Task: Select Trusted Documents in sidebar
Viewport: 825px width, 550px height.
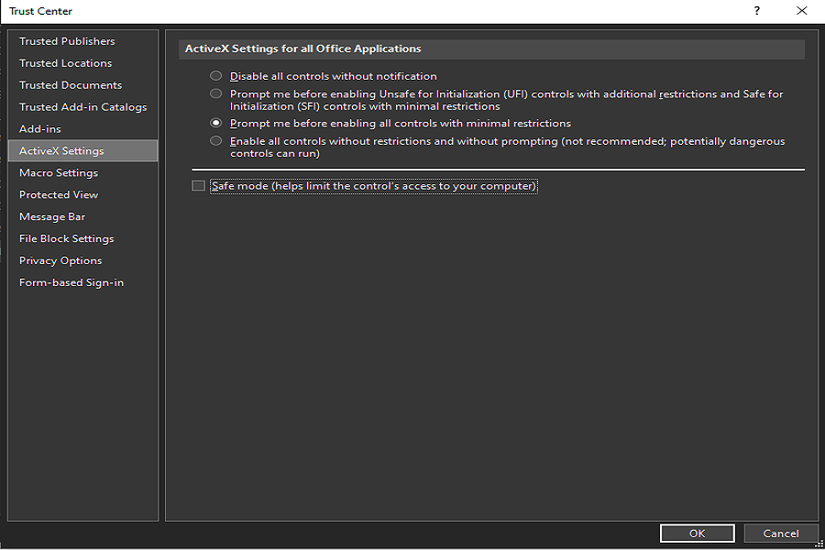Action: click(x=70, y=85)
